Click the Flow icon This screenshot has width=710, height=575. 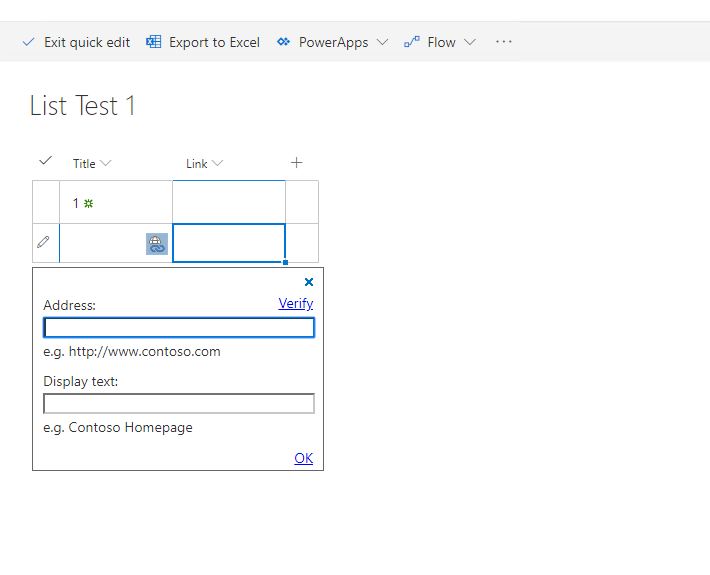(x=412, y=42)
